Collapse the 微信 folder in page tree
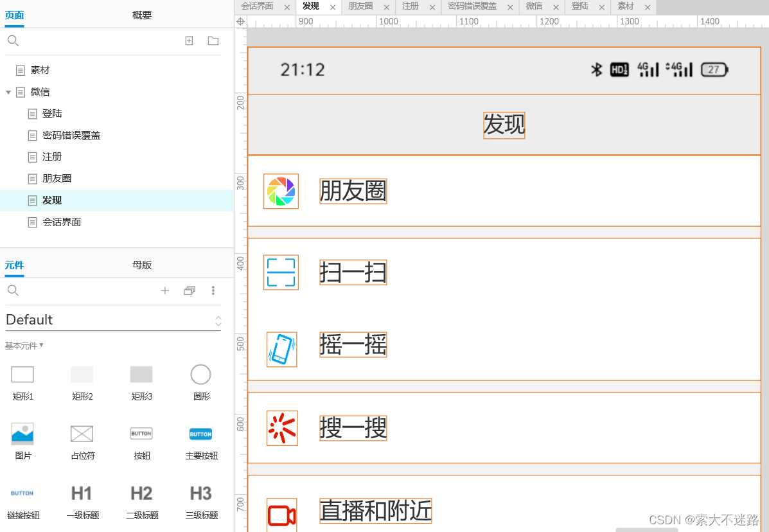The height and width of the screenshot is (532, 769). point(8,92)
